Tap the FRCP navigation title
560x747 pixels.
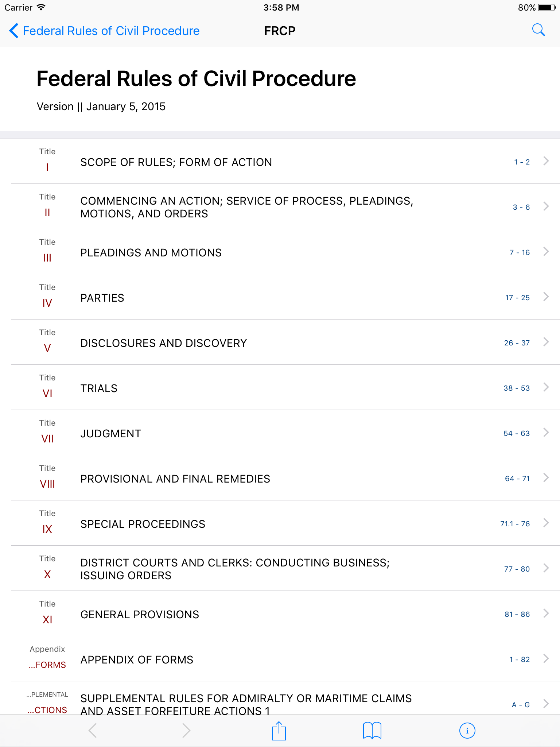coord(280,31)
